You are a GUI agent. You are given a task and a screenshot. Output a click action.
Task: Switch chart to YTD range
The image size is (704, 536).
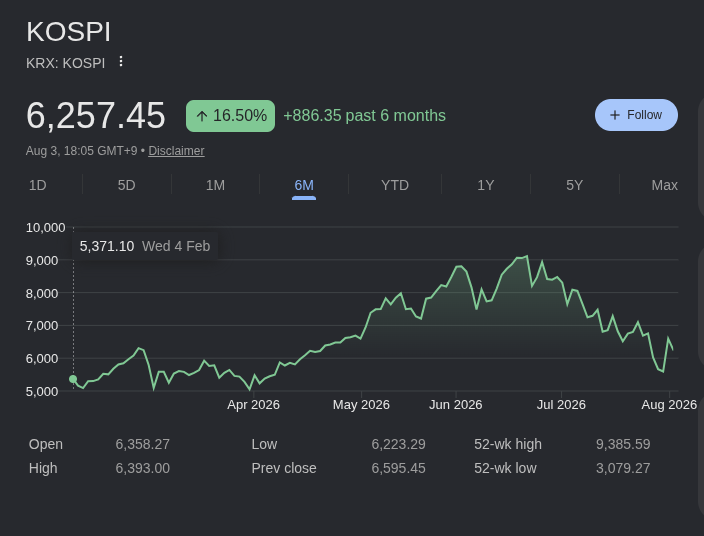coord(395,185)
